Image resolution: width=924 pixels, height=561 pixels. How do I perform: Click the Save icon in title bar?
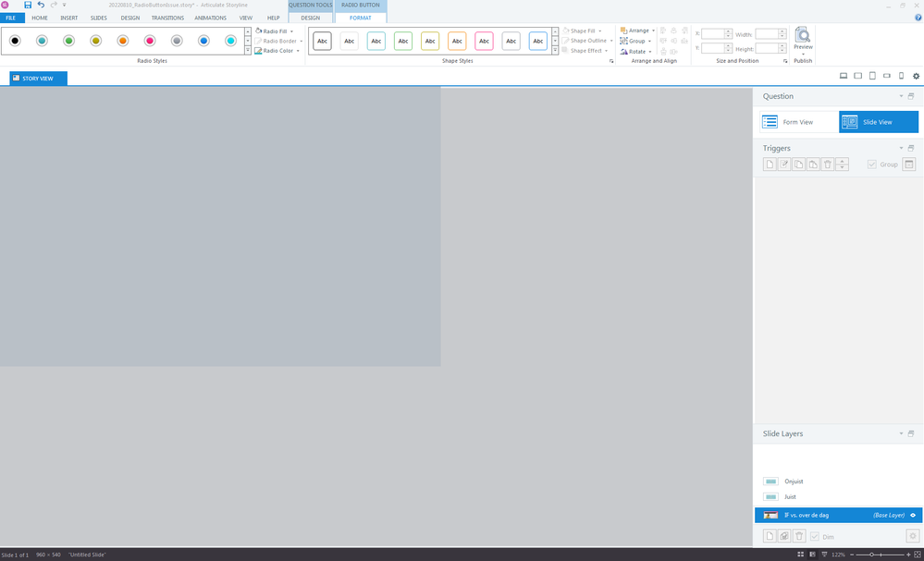(x=28, y=6)
